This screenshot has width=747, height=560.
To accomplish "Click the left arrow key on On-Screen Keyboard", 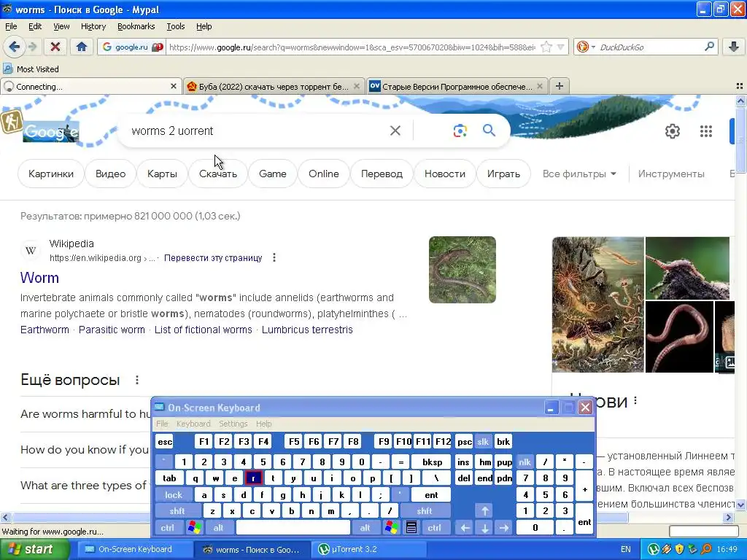I will click(x=465, y=528).
